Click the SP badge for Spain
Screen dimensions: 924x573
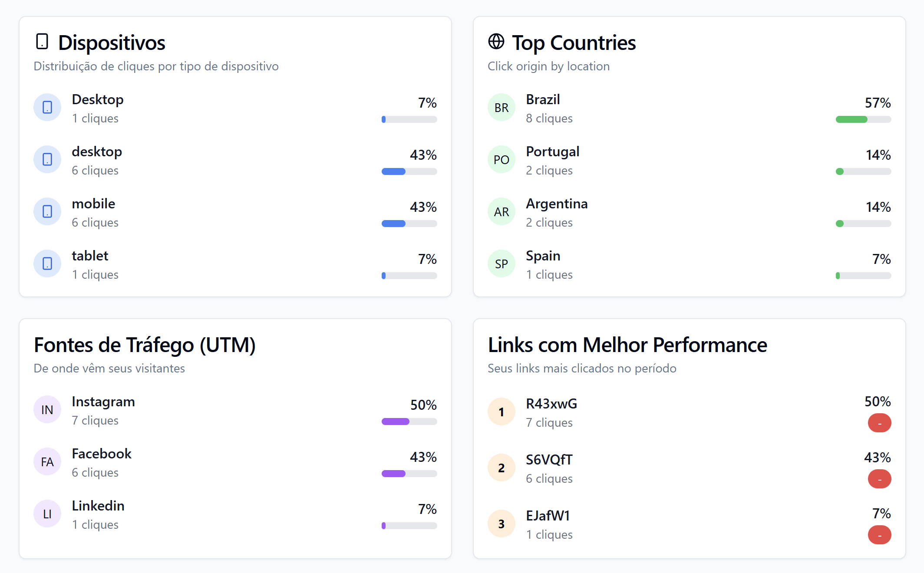click(502, 263)
